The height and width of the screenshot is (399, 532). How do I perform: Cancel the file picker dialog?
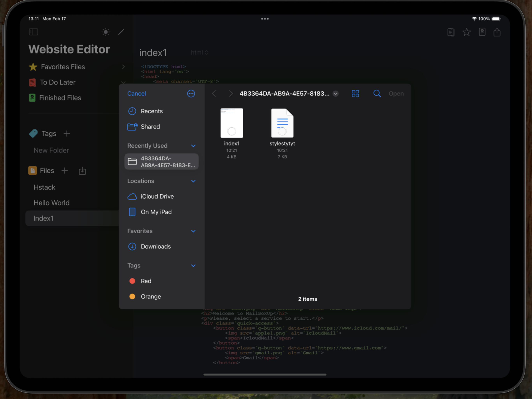pos(136,94)
